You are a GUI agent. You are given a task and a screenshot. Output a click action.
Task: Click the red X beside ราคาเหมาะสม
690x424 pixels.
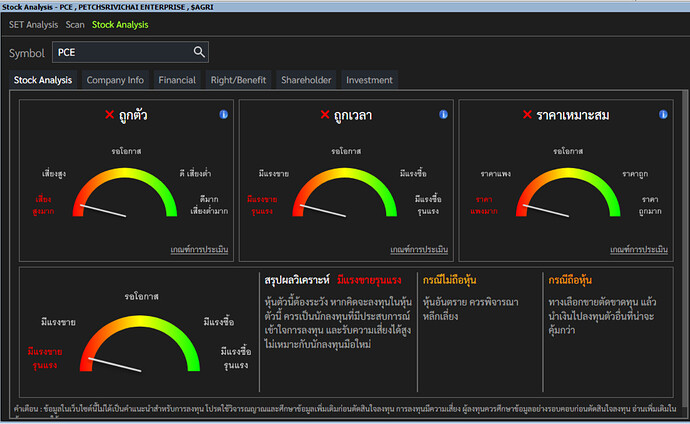[527, 115]
